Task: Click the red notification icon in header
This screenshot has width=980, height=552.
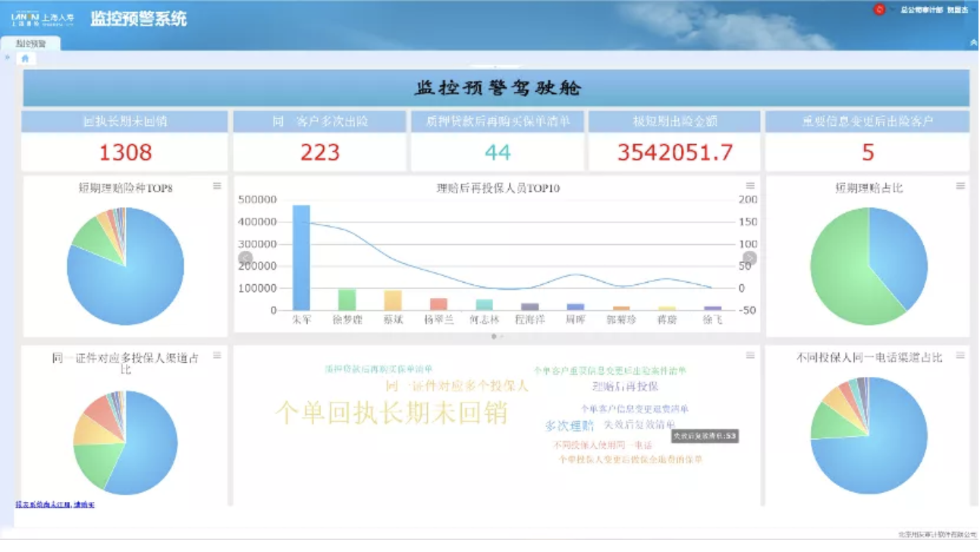Action: [879, 10]
